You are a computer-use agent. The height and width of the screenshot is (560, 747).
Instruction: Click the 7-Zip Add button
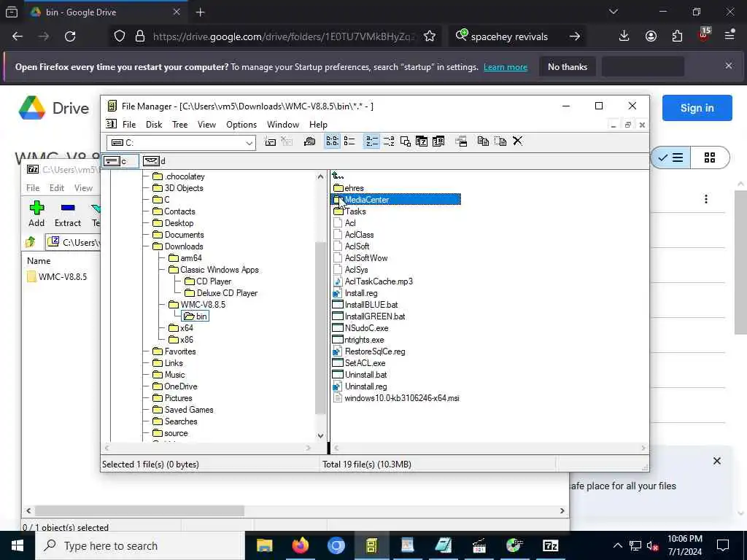click(x=36, y=214)
